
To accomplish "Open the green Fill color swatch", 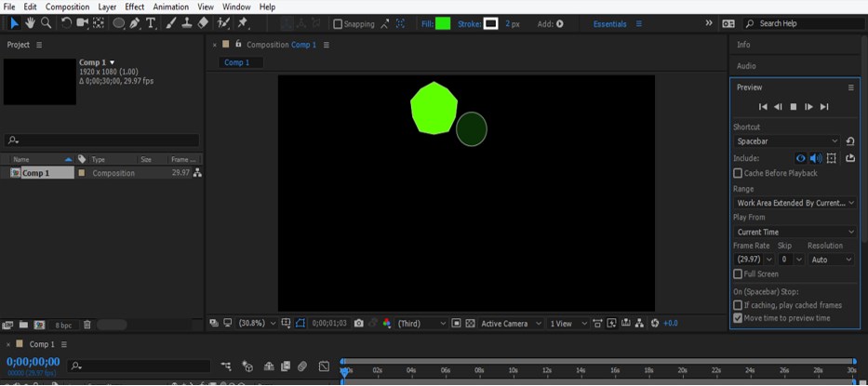I will coord(443,24).
